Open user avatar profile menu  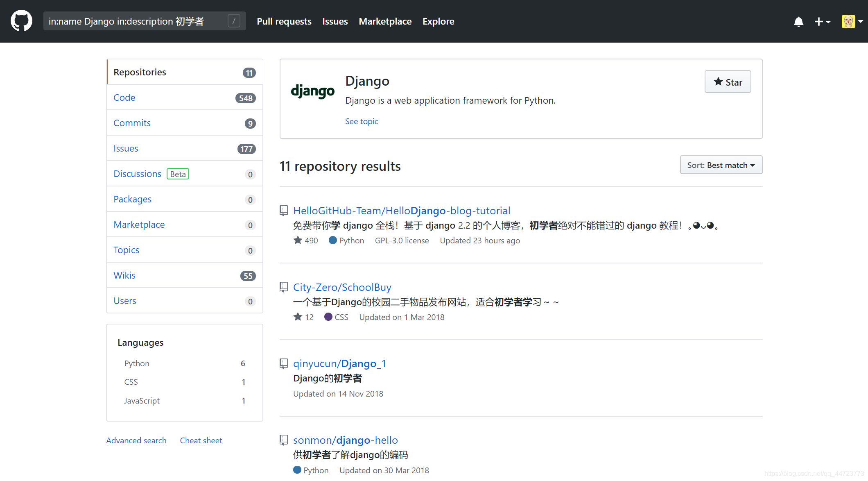852,21
